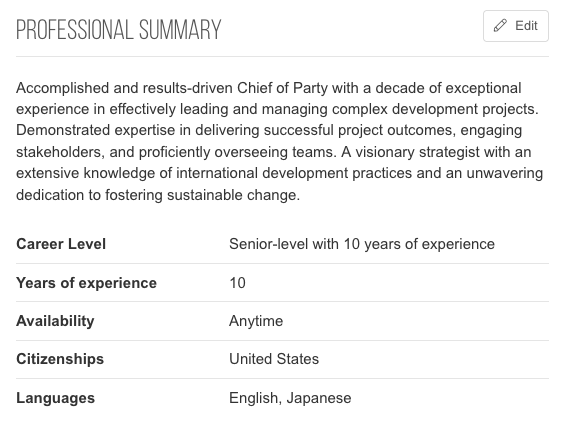Click the English, Japanese languages value
566x444 pixels.
(x=290, y=398)
